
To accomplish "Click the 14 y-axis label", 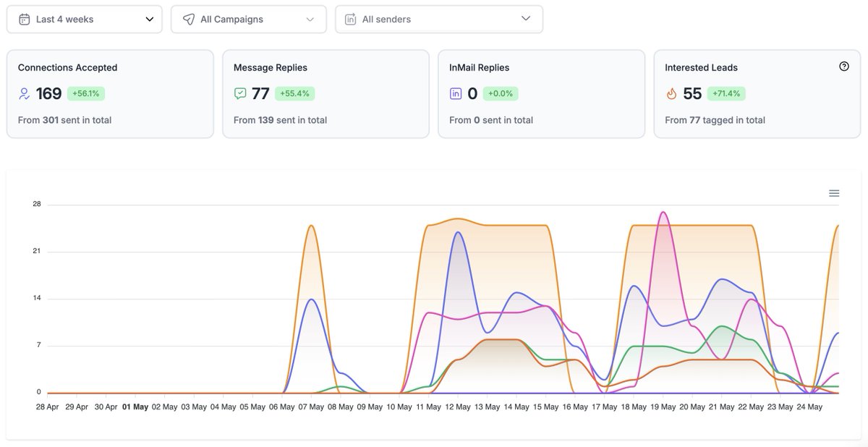I will [37, 298].
